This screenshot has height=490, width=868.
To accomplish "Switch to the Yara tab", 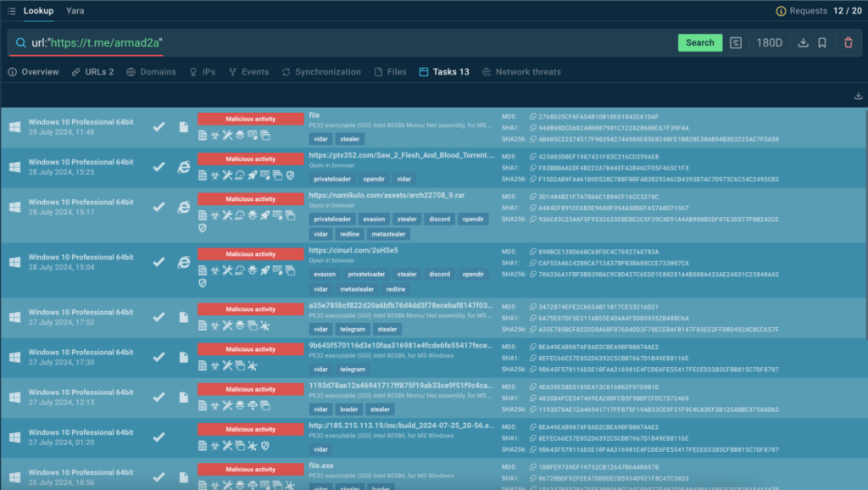I will click(x=75, y=11).
